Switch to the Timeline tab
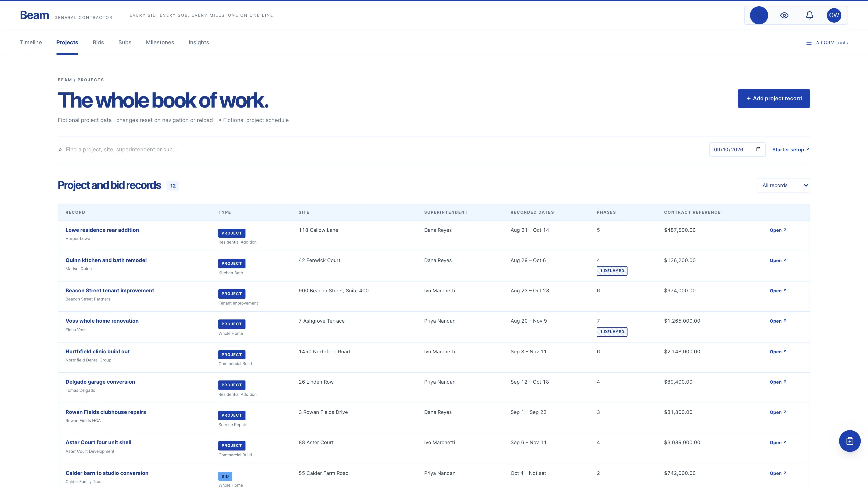 (31, 42)
